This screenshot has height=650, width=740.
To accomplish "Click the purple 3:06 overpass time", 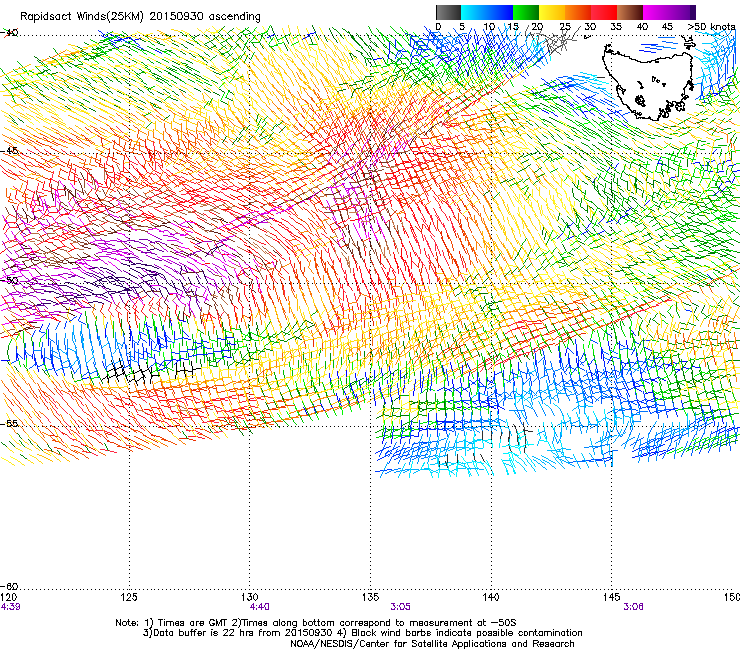I will coord(633,607).
